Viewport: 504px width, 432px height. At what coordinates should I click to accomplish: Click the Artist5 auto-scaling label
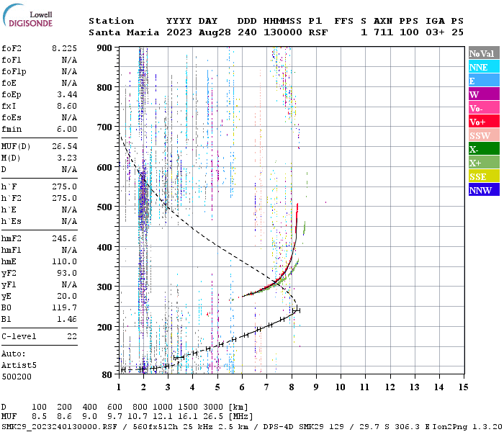click(x=19, y=366)
